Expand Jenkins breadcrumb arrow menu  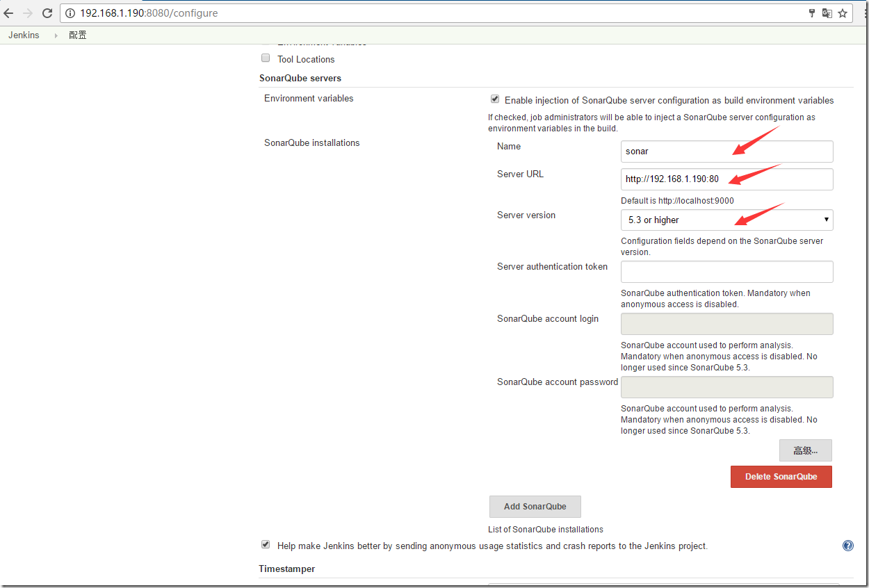pyautogui.click(x=56, y=35)
